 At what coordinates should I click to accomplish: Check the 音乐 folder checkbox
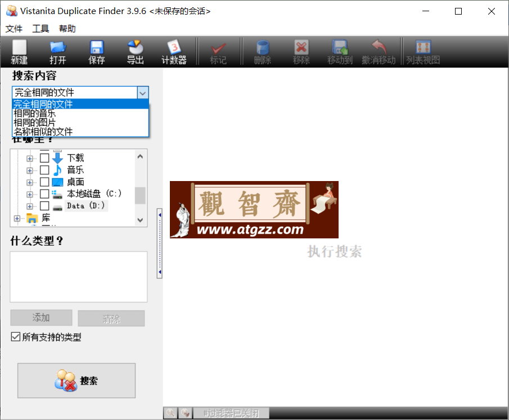coord(44,170)
